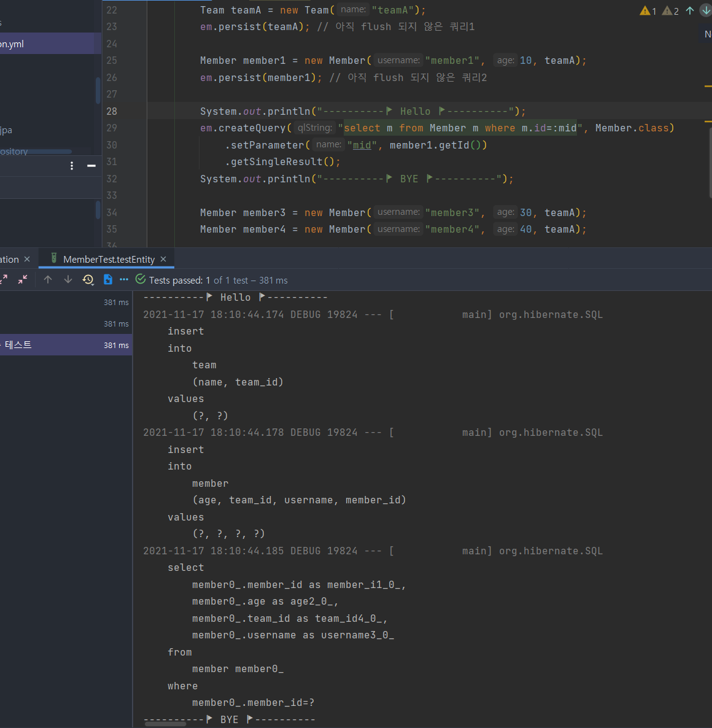This screenshot has height=728, width=712.
Task: Click 'member0_.username as username3_0_' line
Action: pos(293,635)
